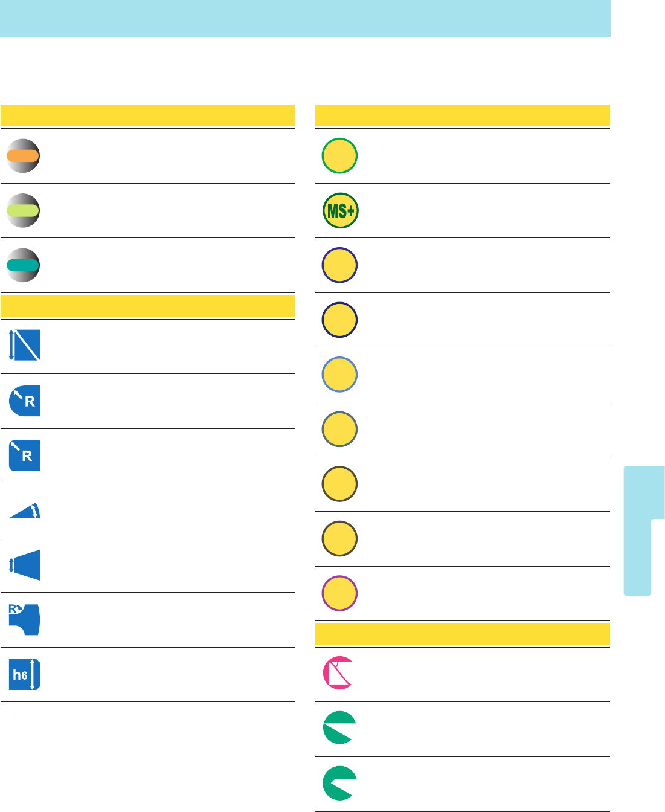Select the sphere with light green bar
This screenshot has width=665, height=812.
(x=23, y=210)
